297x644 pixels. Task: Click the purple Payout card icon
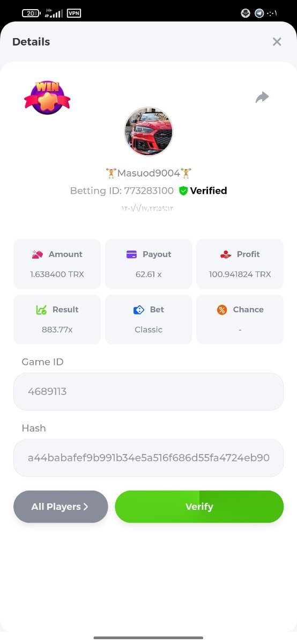point(131,254)
